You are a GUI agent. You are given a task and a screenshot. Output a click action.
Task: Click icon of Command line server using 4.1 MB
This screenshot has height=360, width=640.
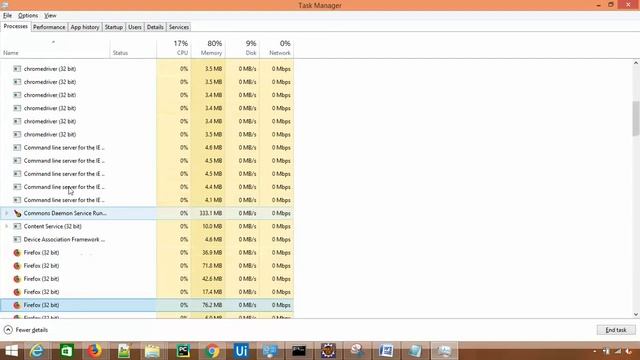(17, 200)
